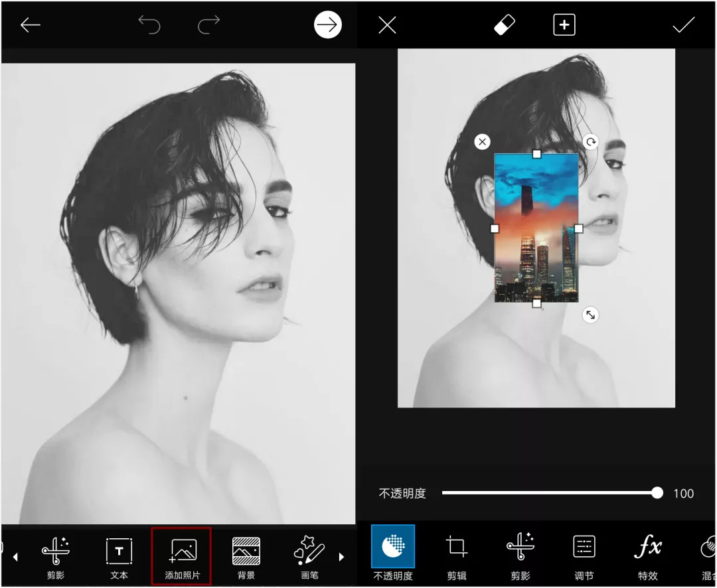Delete the city overlay using its X handle

click(x=483, y=141)
